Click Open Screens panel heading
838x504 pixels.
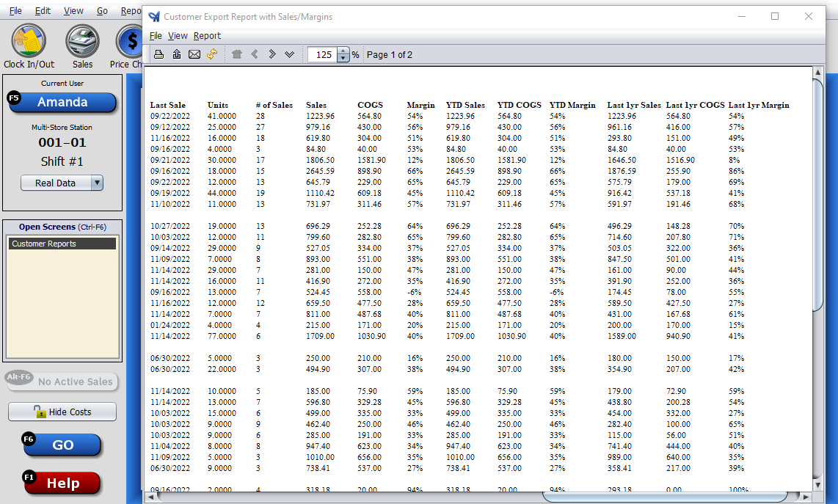(x=62, y=227)
